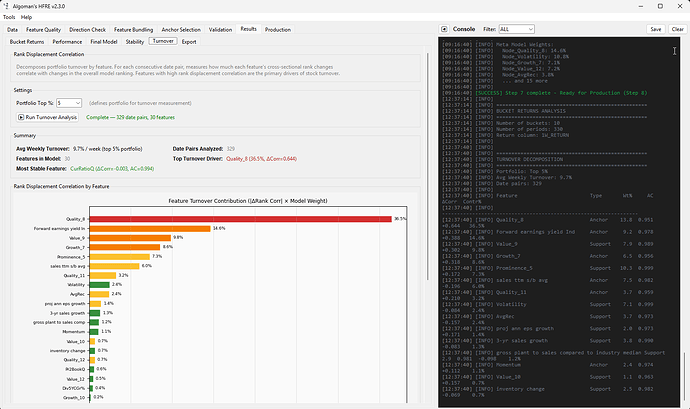The height and width of the screenshot is (409, 690).
Task: Click the Top Turnover Driver Quality_8 value
Action: click(x=261, y=159)
